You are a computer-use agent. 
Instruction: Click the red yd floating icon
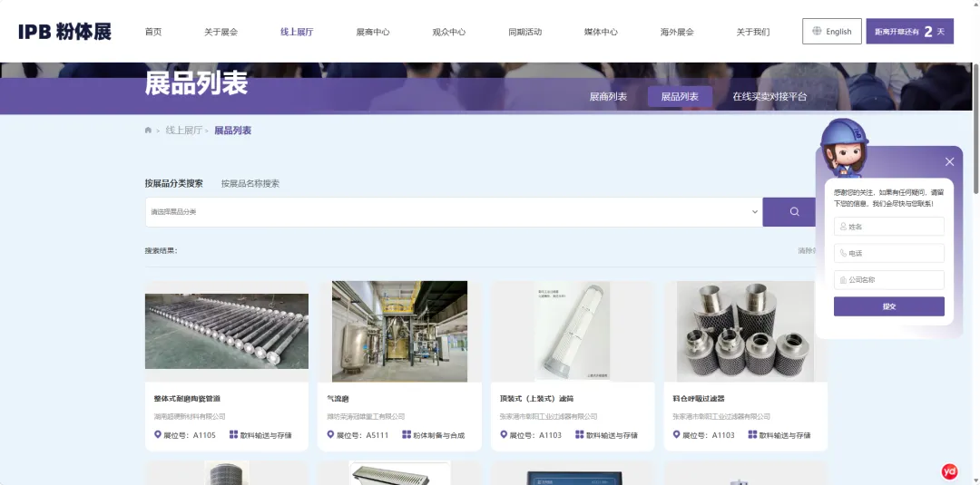[x=949, y=471]
